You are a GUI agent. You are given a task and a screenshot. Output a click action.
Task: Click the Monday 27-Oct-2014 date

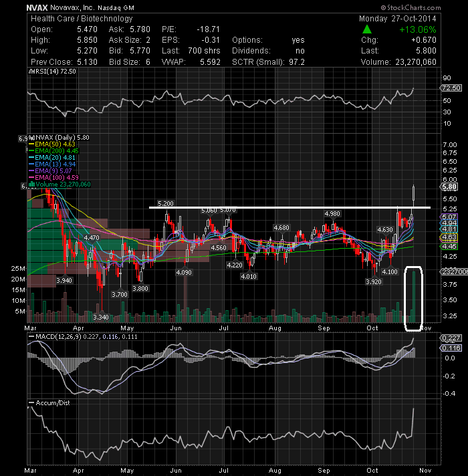pyautogui.click(x=398, y=19)
